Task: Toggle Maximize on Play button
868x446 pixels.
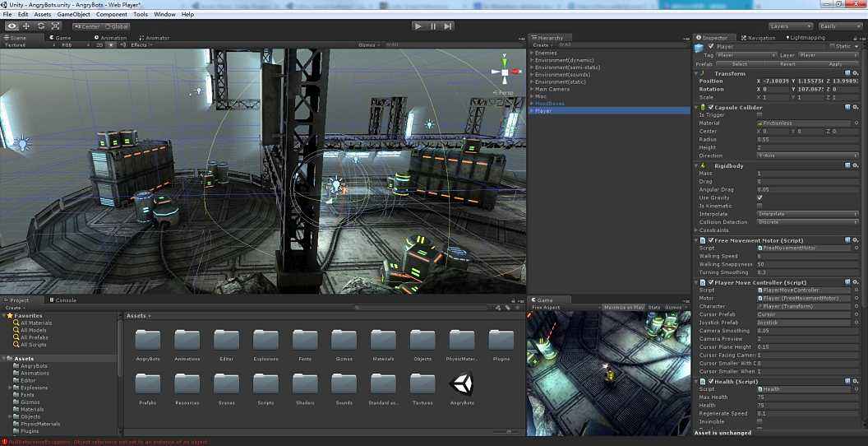Action: (x=623, y=308)
